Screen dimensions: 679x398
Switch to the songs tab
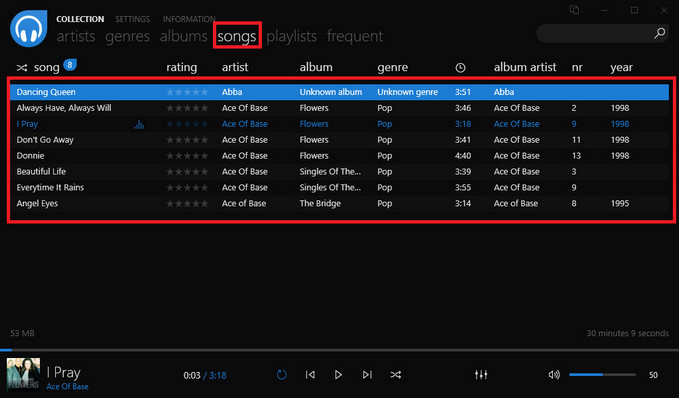pyautogui.click(x=237, y=36)
